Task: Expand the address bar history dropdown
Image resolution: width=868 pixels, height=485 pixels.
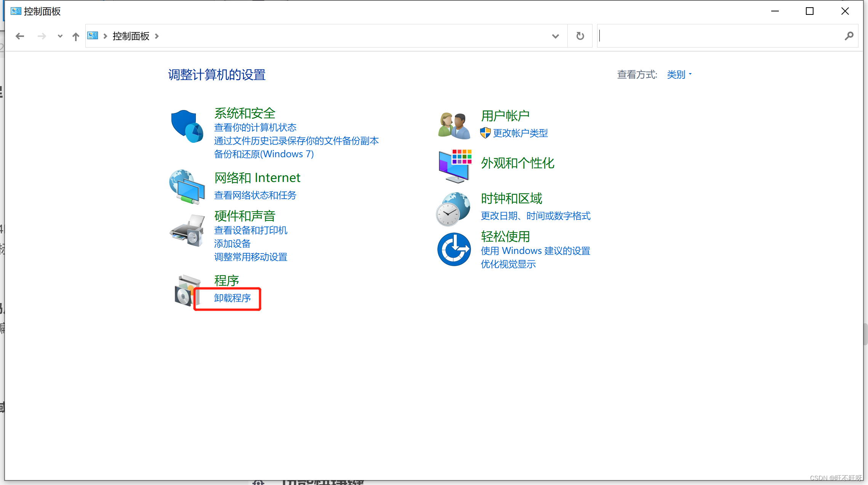Action: (556, 36)
